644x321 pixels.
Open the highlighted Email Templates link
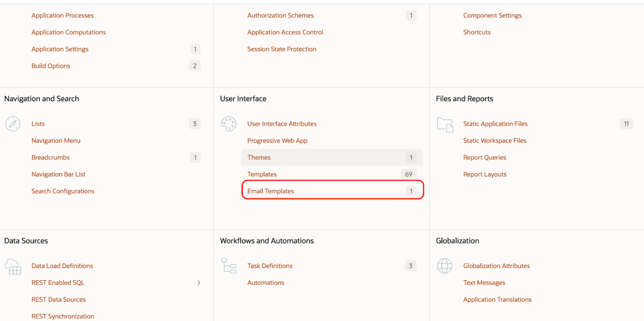(x=270, y=191)
